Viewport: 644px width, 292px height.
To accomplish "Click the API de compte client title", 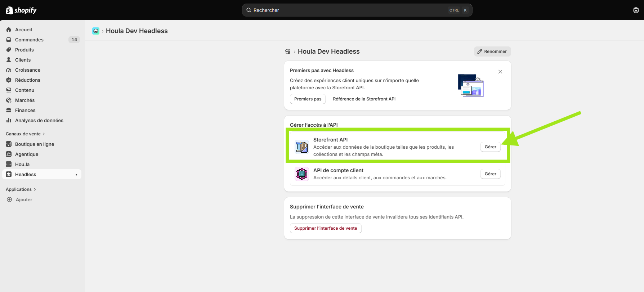I will tap(338, 170).
